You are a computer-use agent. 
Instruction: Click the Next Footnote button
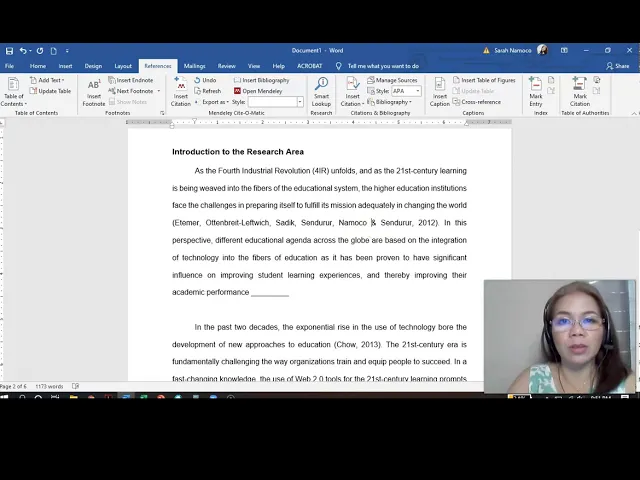[131, 91]
